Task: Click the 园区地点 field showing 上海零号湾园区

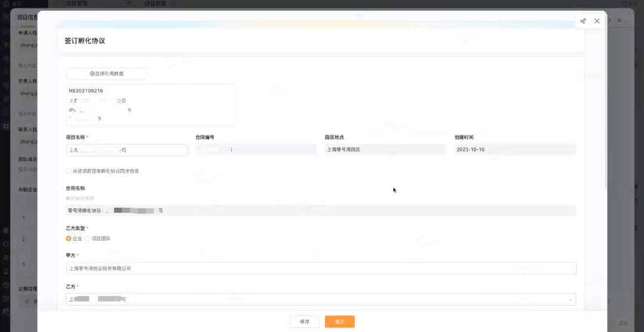Action: click(x=385, y=150)
